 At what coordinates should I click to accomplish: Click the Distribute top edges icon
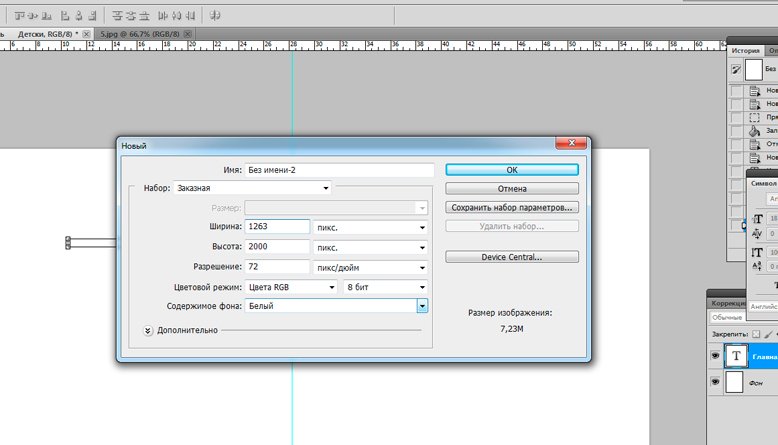pos(118,16)
